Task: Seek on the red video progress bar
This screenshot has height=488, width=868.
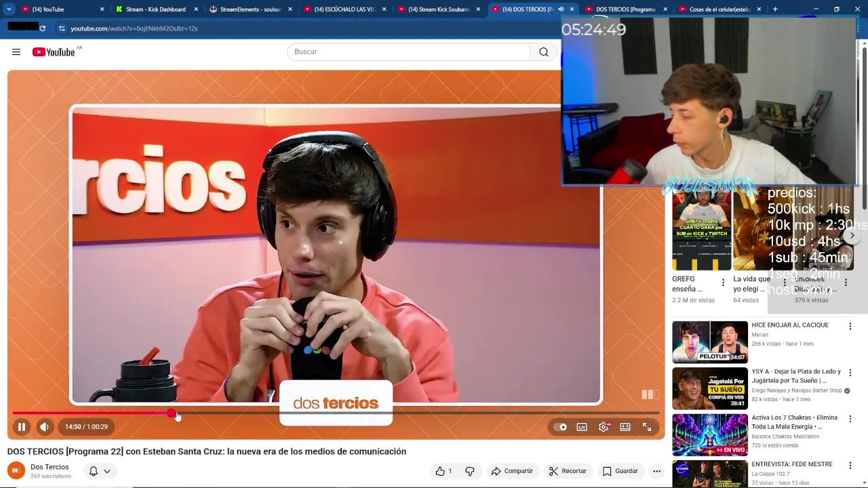Action: [336, 413]
